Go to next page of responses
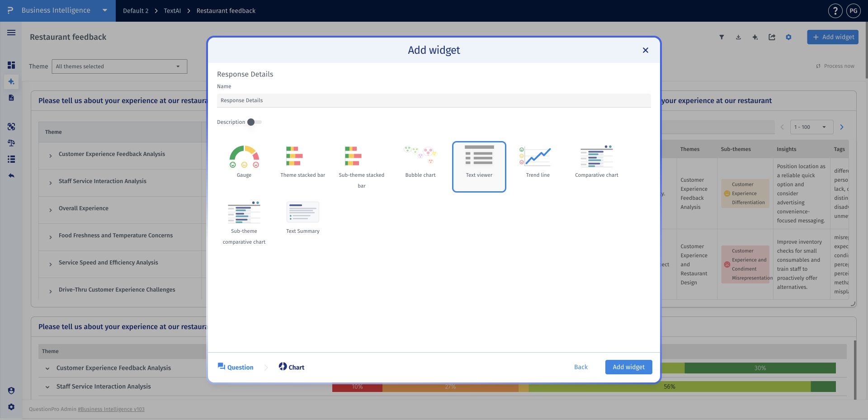The height and width of the screenshot is (420, 868). 842,127
